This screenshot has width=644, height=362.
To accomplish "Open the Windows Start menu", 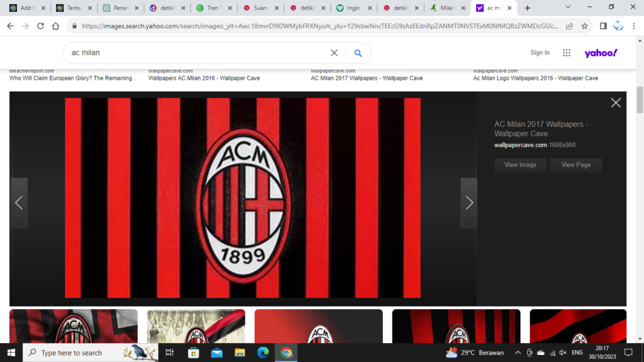I will click(x=11, y=353).
